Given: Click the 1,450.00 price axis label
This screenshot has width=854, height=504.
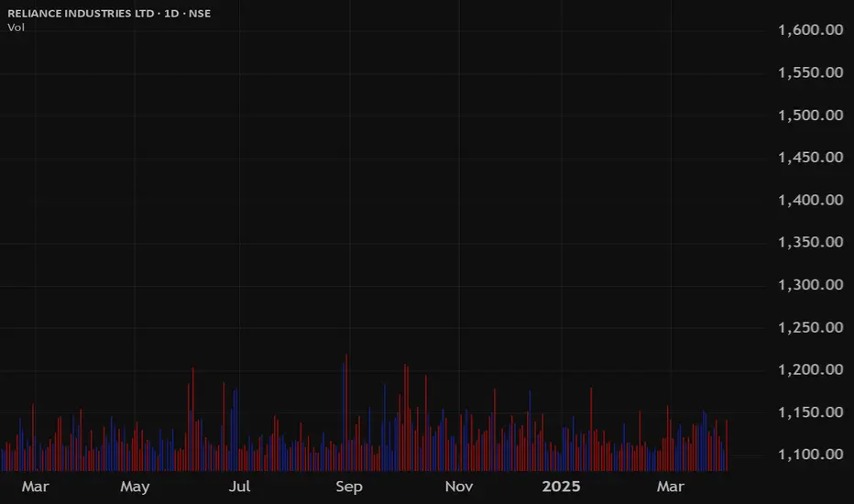Looking at the screenshot, I should click(810, 158).
